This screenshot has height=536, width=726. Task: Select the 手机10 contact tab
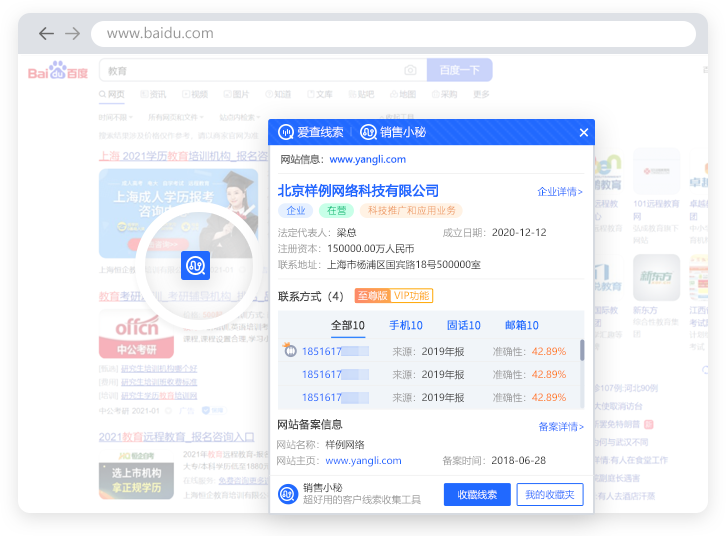(406, 325)
